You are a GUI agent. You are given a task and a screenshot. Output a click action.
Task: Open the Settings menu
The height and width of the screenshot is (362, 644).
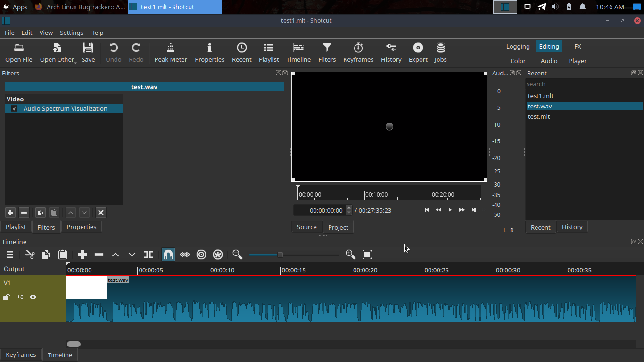(71, 33)
